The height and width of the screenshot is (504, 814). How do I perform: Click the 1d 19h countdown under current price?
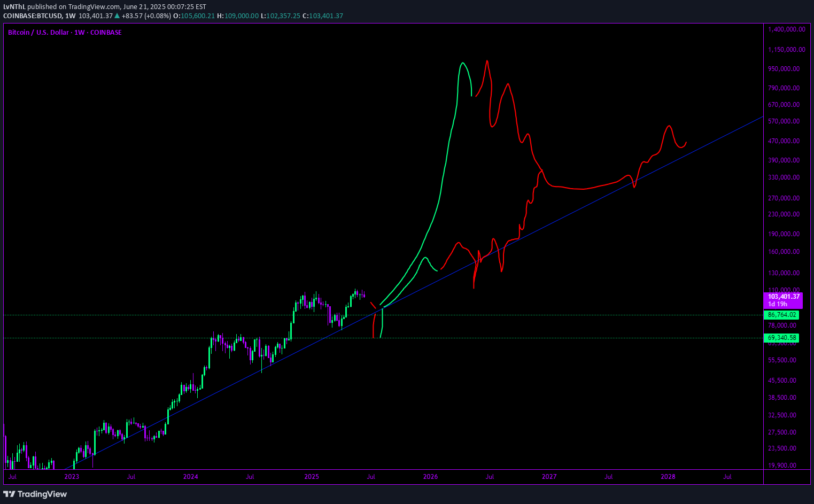coord(778,305)
